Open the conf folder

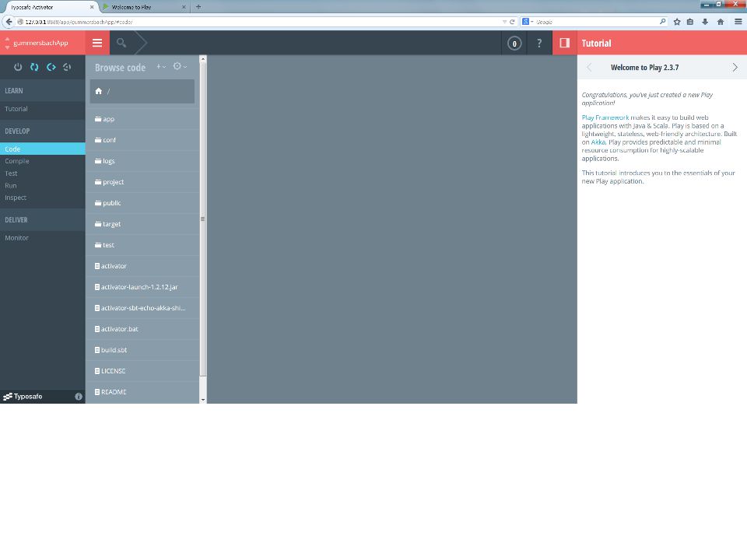point(142,140)
